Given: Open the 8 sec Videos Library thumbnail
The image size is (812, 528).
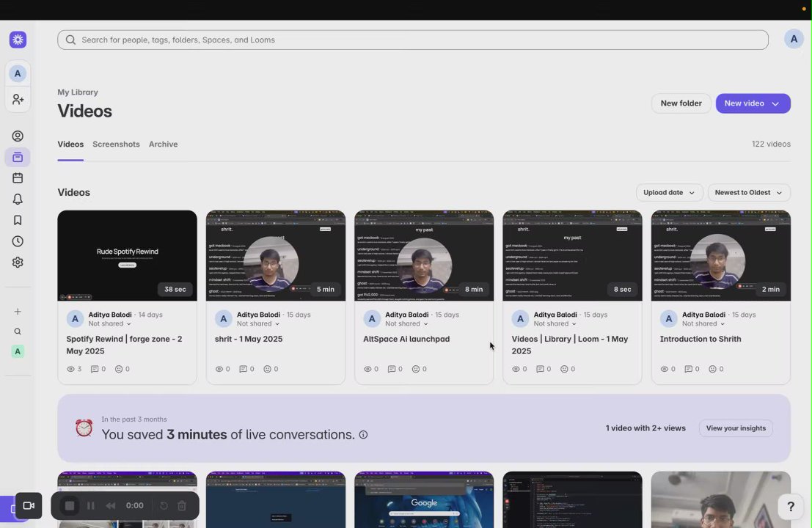Looking at the screenshot, I should click(572, 255).
